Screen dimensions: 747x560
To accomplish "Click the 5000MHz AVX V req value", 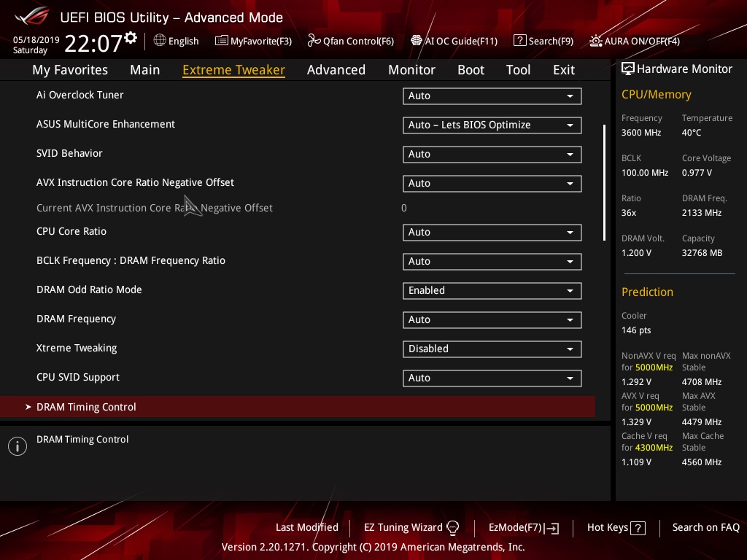I will click(654, 408).
